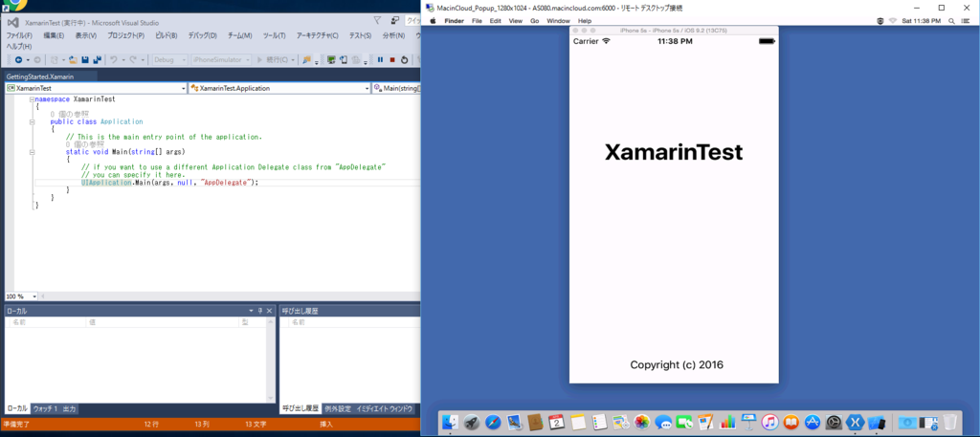The image size is (980, 437).
Task: Pause debugging with the Break All icon
Action: tap(380, 60)
